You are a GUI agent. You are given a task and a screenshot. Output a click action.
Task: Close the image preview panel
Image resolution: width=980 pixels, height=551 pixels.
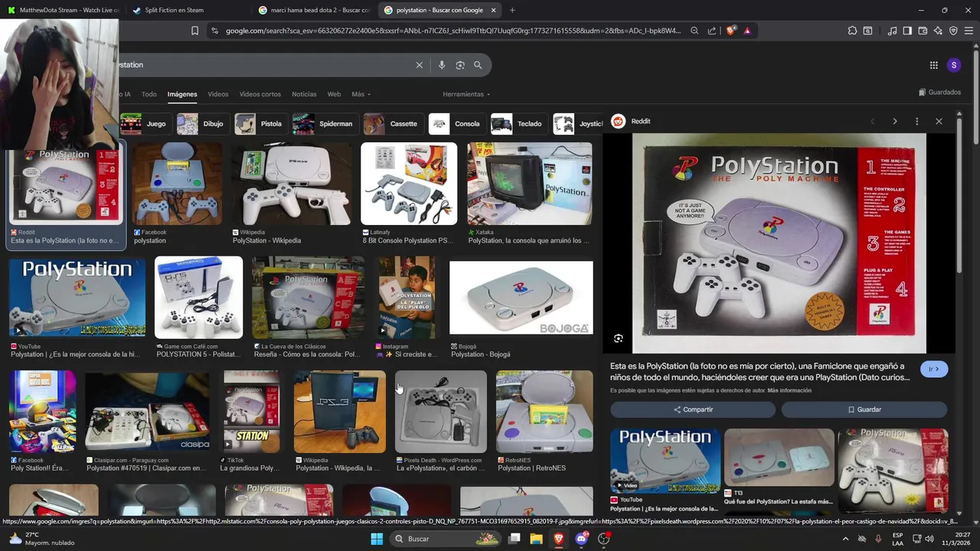click(939, 121)
